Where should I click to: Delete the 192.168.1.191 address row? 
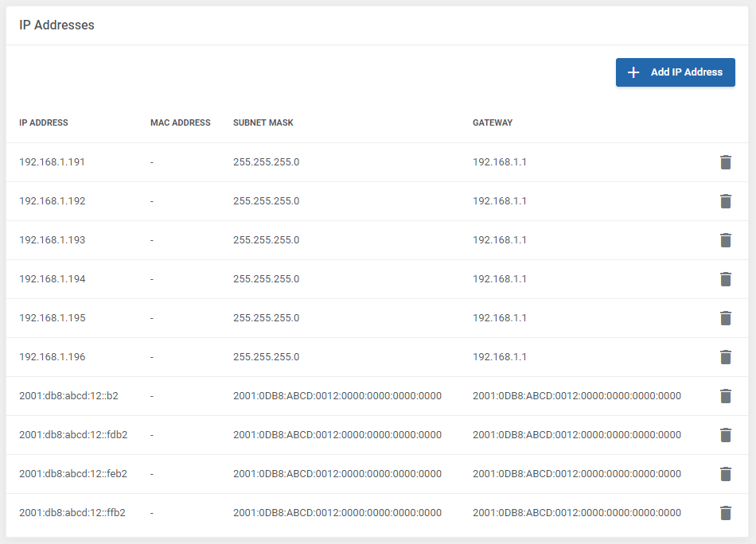[725, 162]
